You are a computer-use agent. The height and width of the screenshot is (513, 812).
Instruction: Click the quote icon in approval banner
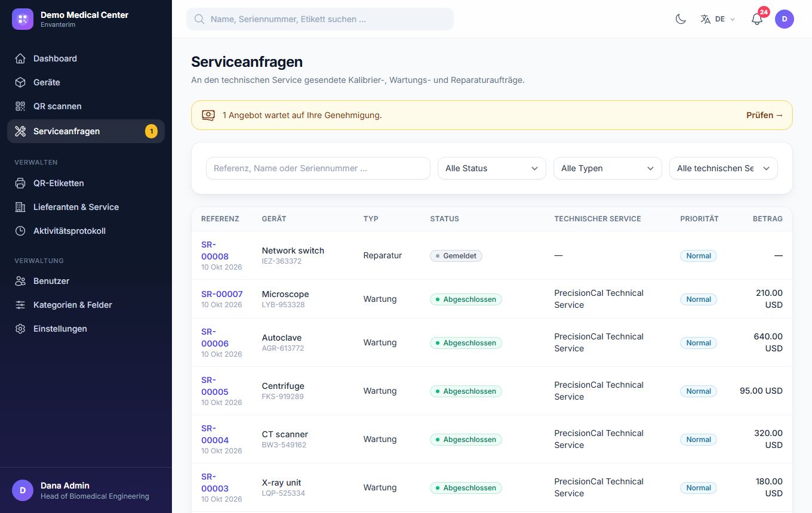[x=208, y=115]
